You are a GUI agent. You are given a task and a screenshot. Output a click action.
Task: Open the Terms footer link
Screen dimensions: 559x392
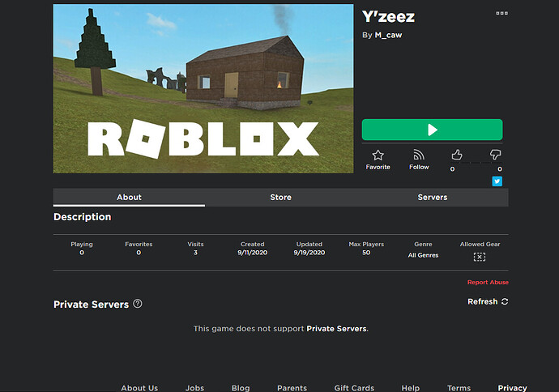point(459,388)
